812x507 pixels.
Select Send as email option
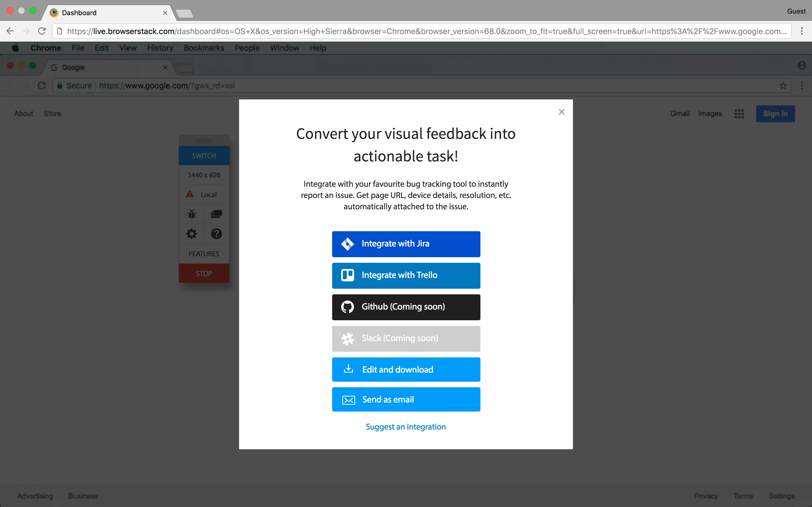pyautogui.click(x=406, y=399)
